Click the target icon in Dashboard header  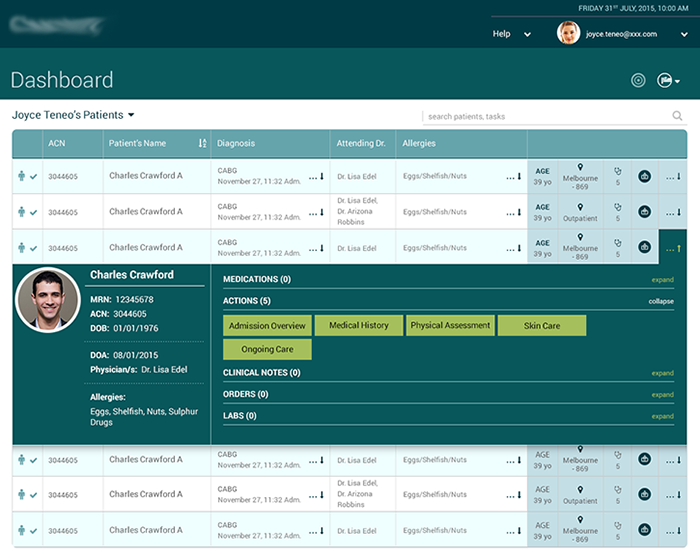pos(638,81)
